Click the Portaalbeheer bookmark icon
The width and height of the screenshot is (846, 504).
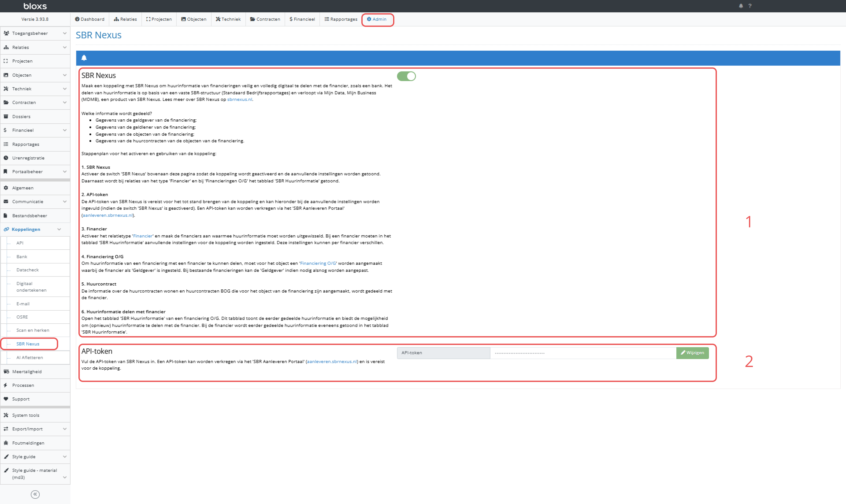pos(6,172)
